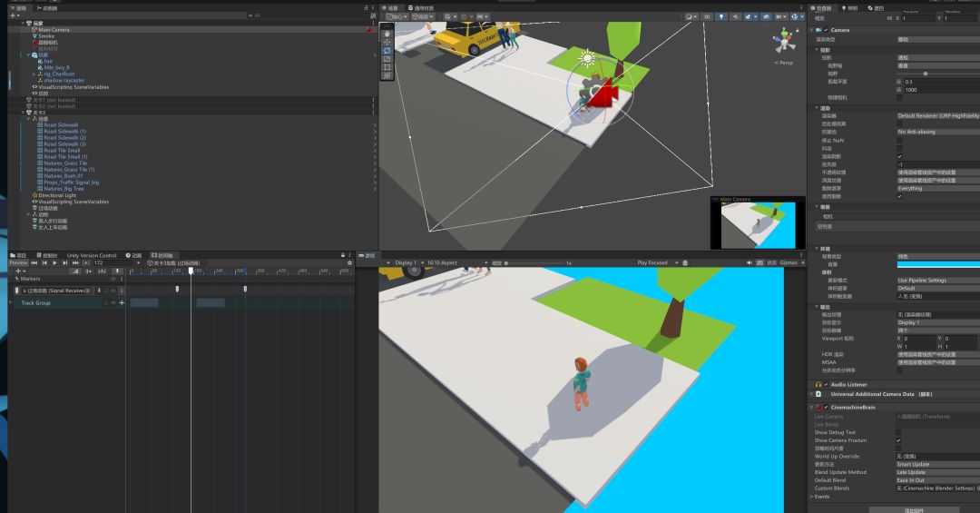Select the Rect tool in Scene toolbar
This screenshot has width=980, height=513.
(x=387, y=67)
